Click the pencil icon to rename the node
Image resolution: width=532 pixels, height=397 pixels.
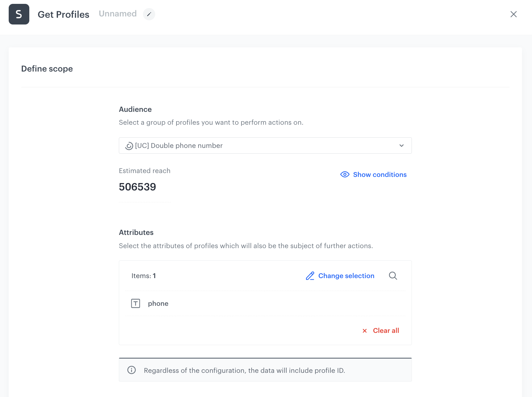click(x=149, y=14)
